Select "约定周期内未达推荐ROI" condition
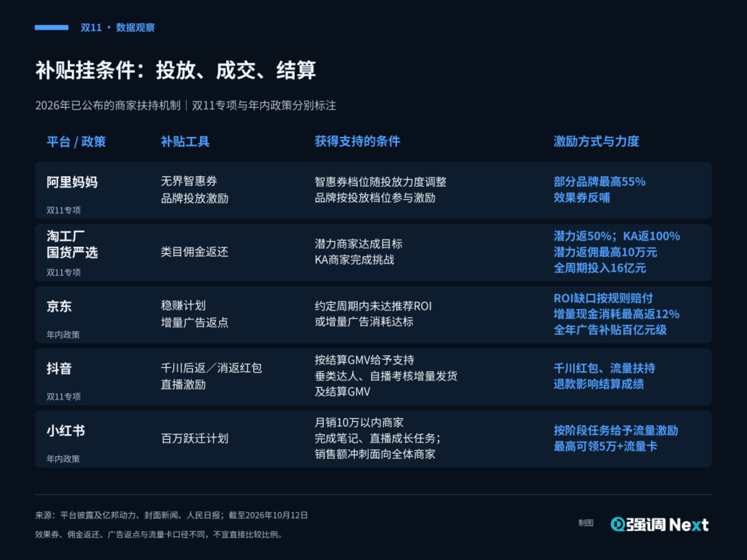The height and width of the screenshot is (560, 747). click(x=374, y=306)
